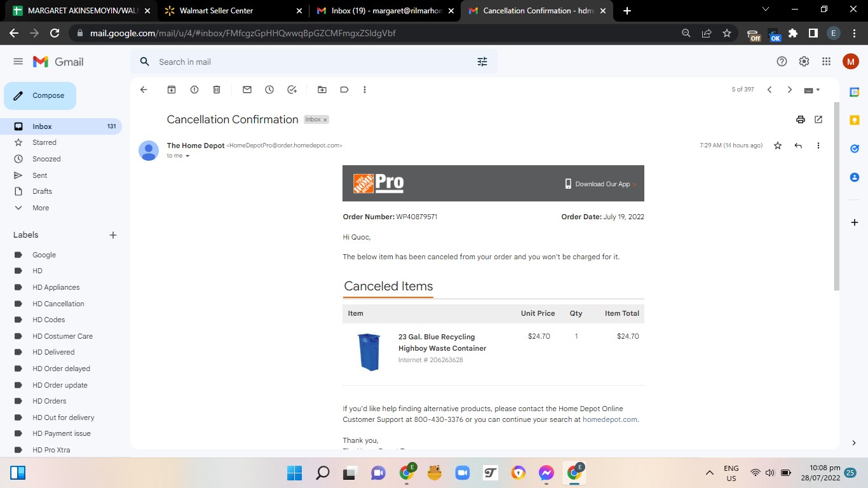This screenshot has height=488, width=868.
Task: Open the Google apps grid
Action: coord(826,62)
